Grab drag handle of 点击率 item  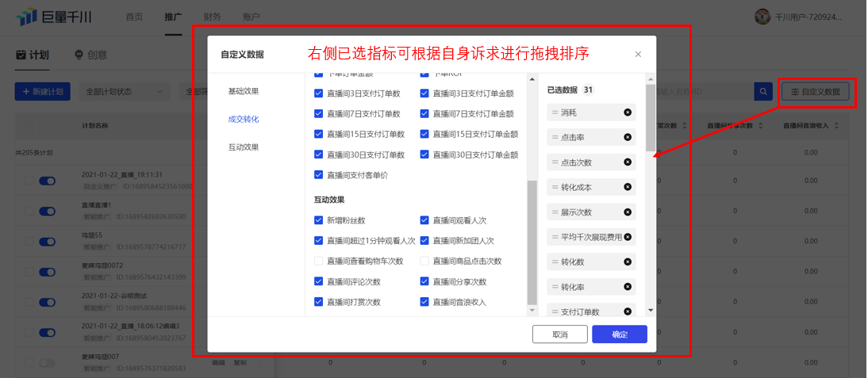pyautogui.click(x=555, y=137)
